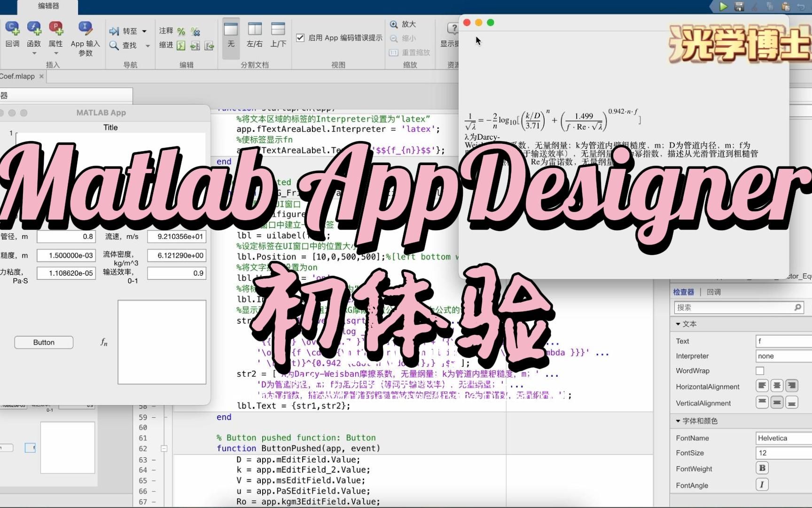Close the Coef.mlapp tab
The image size is (812, 508).
[x=41, y=76]
